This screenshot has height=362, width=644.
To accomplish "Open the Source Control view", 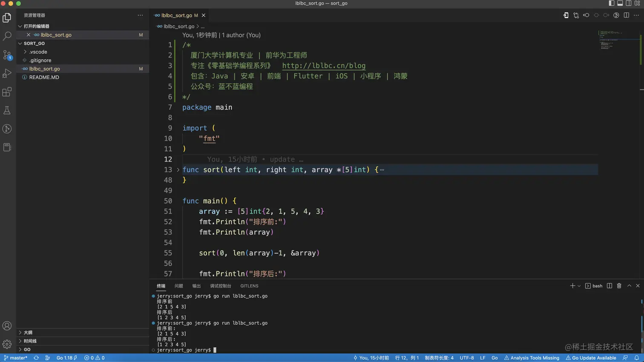I will point(7,55).
